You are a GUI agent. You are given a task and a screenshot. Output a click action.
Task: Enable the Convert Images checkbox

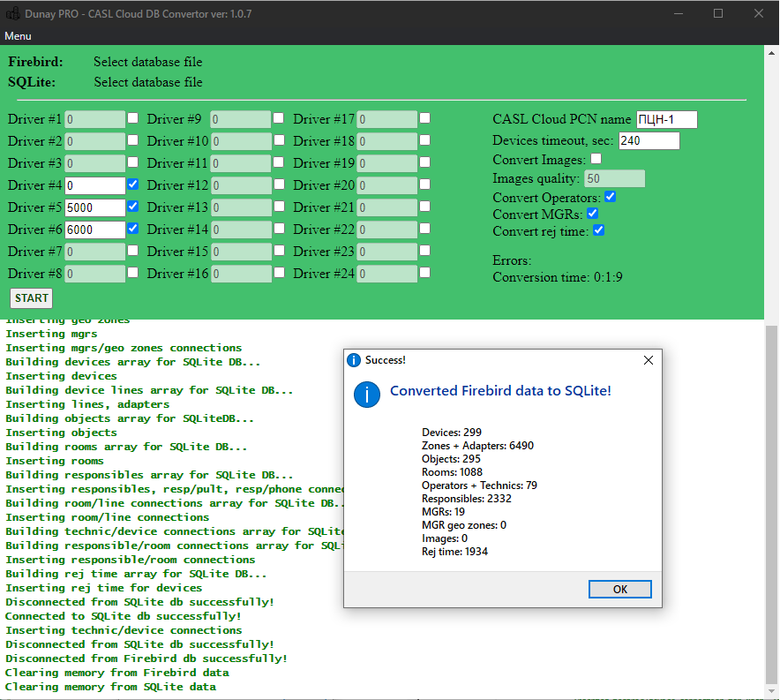tap(596, 159)
